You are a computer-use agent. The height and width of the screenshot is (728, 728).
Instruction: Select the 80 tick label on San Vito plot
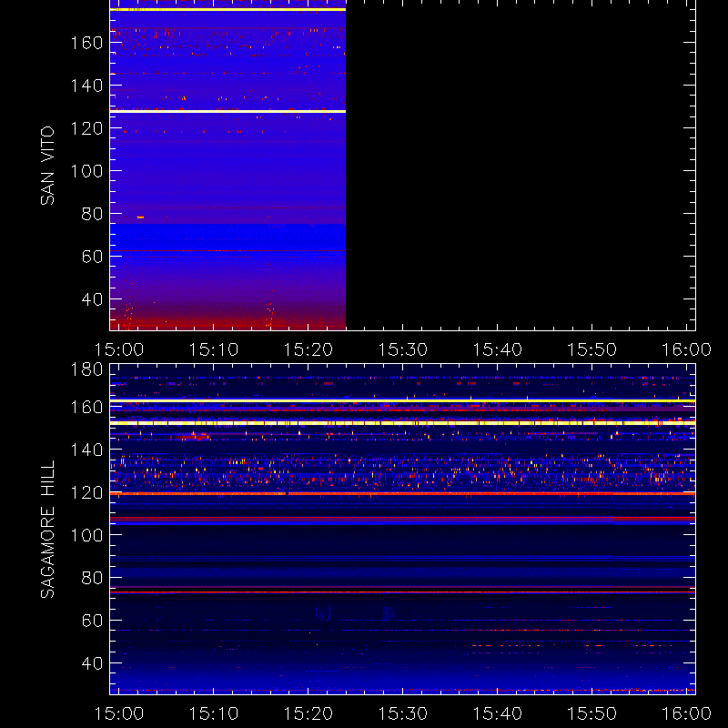(92, 214)
